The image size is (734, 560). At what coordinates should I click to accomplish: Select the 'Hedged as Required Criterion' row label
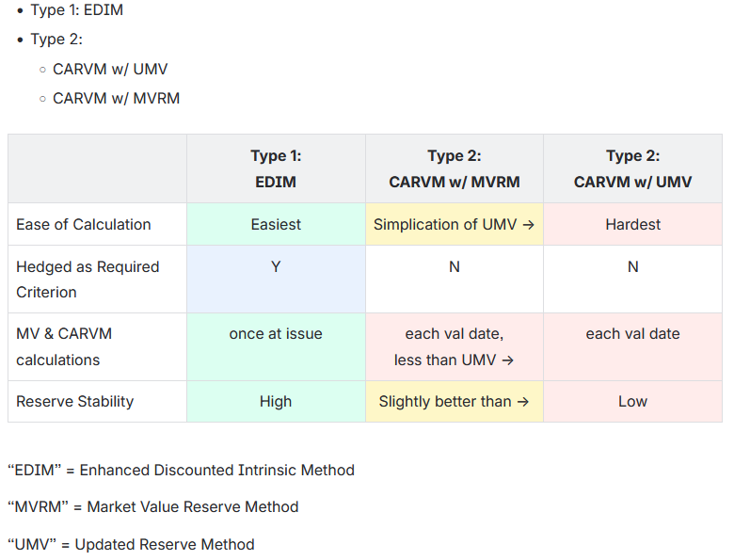[x=88, y=280]
